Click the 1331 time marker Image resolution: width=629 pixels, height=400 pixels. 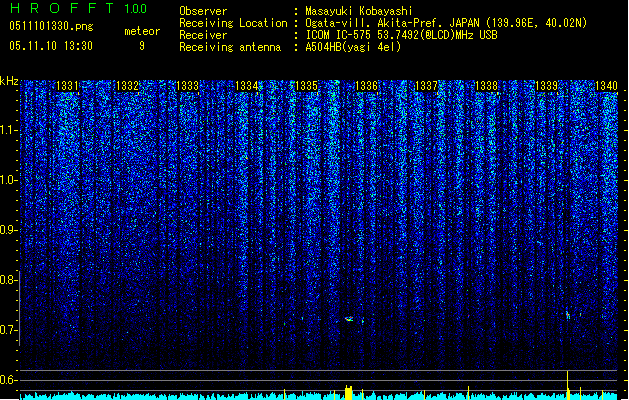pyautogui.click(x=67, y=86)
